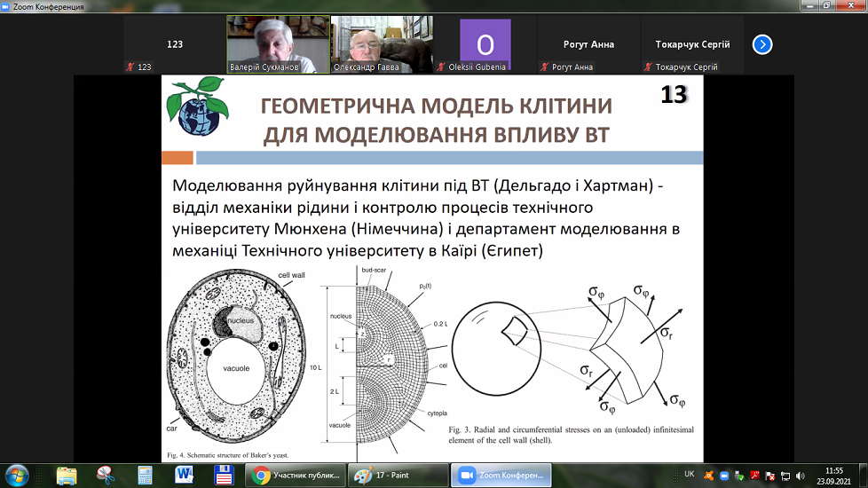Click the slide number 13
This screenshot has width=868, height=488.
674,95
